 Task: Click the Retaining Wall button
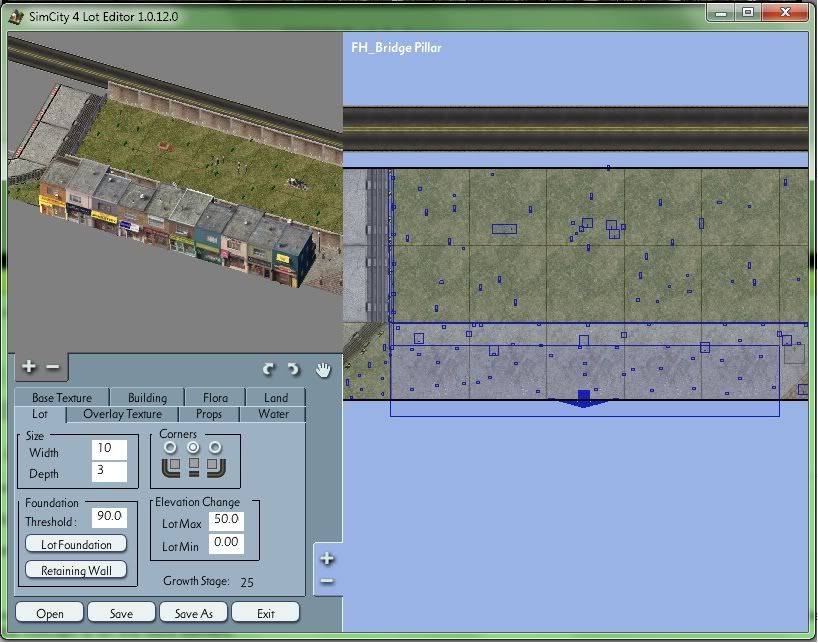tap(76, 570)
